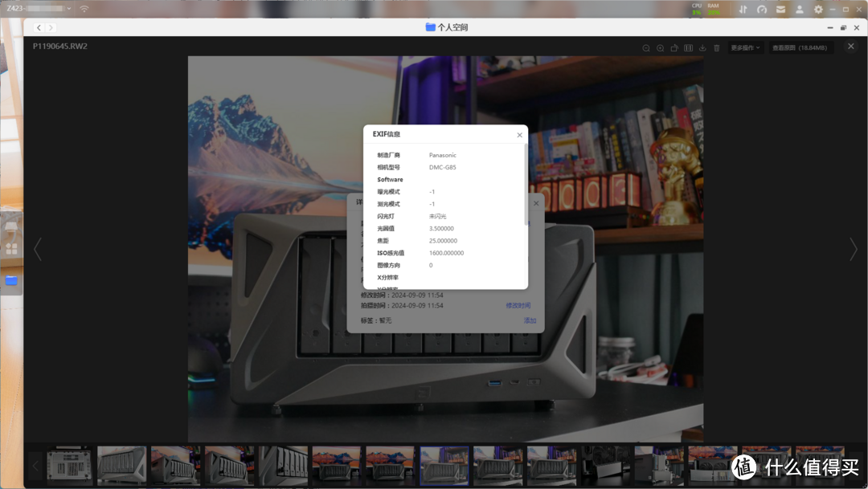Expand the Z423 device name dropdown

pyautogui.click(x=68, y=9)
